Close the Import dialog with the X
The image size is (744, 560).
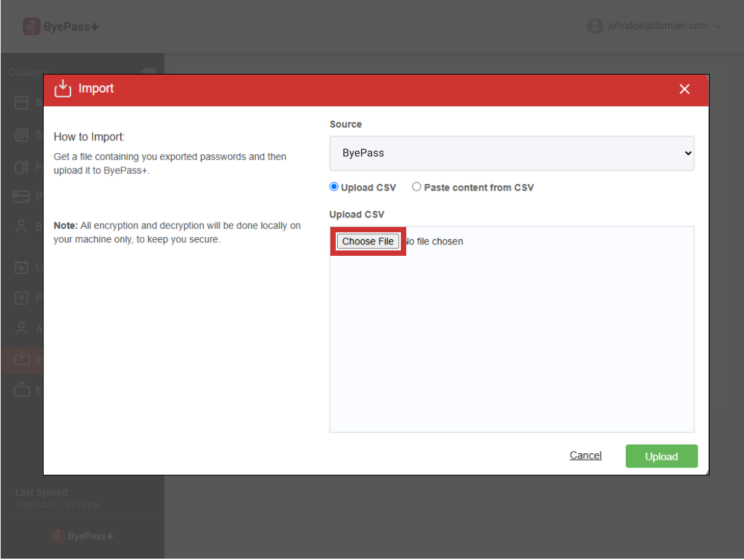click(x=684, y=89)
